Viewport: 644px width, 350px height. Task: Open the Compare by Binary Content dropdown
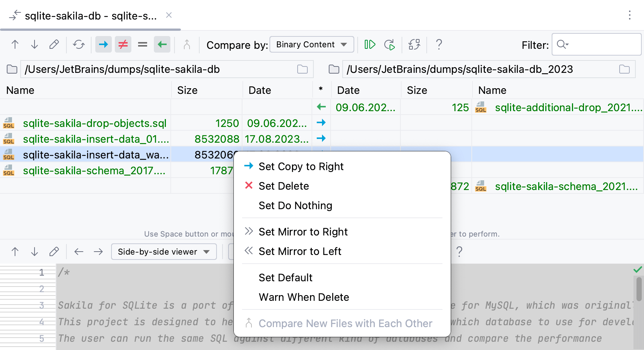click(x=311, y=44)
